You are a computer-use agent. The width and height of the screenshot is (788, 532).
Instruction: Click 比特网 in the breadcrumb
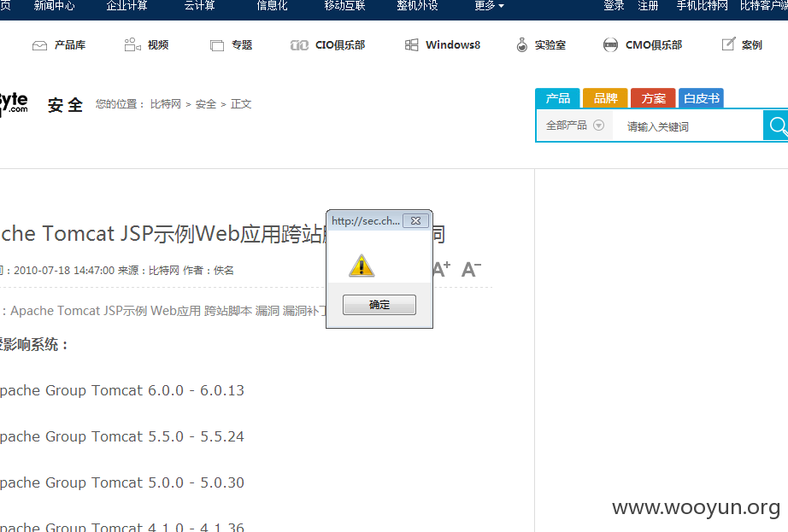pyautogui.click(x=165, y=104)
